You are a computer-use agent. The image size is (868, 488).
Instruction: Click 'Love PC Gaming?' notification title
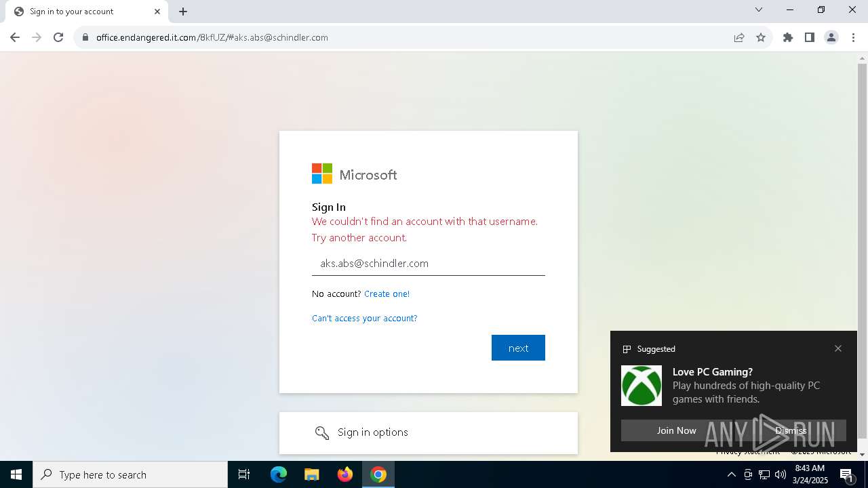tap(713, 371)
